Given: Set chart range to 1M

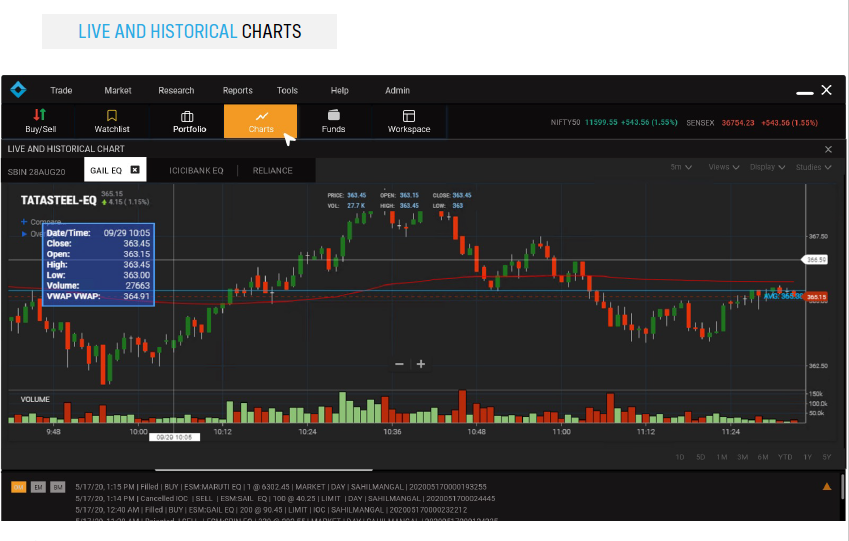Looking at the screenshot, I should (722, 457).
